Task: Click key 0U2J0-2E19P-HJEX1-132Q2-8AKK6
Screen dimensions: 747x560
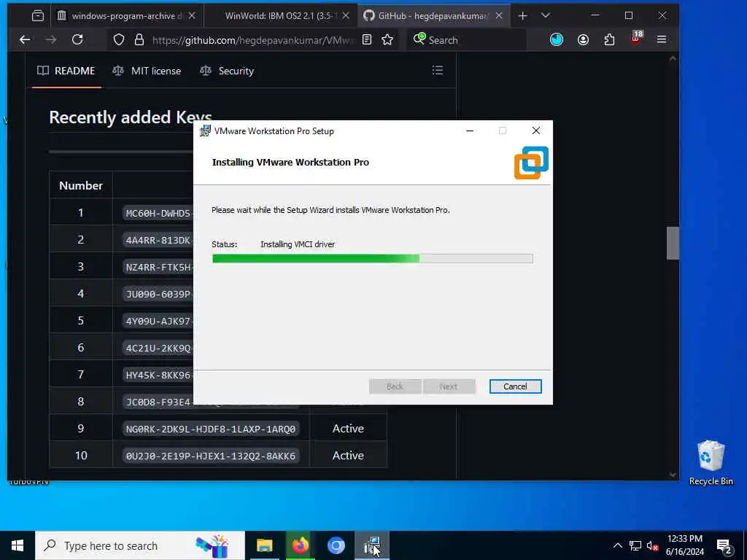Action: pyautogui.click(x=211, y=456)
